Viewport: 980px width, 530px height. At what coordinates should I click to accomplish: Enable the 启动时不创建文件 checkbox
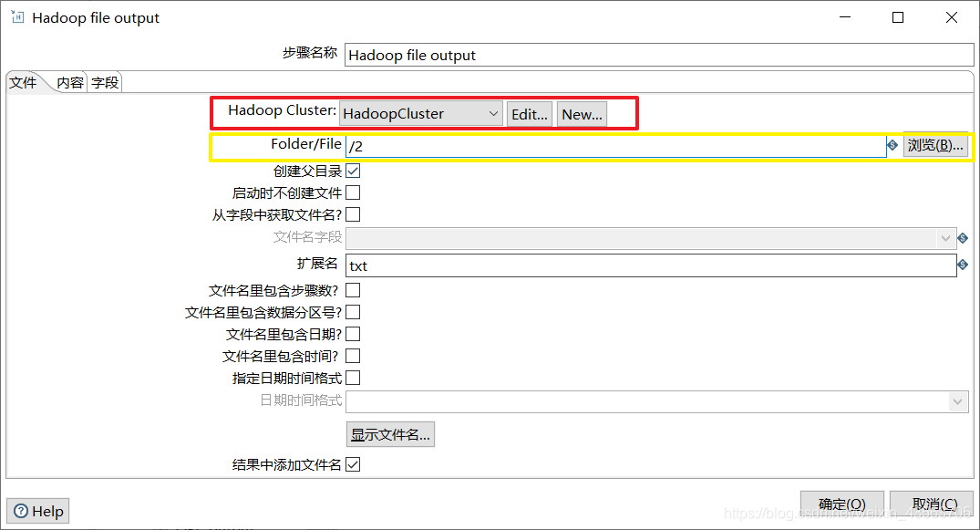tap(353, 192)
